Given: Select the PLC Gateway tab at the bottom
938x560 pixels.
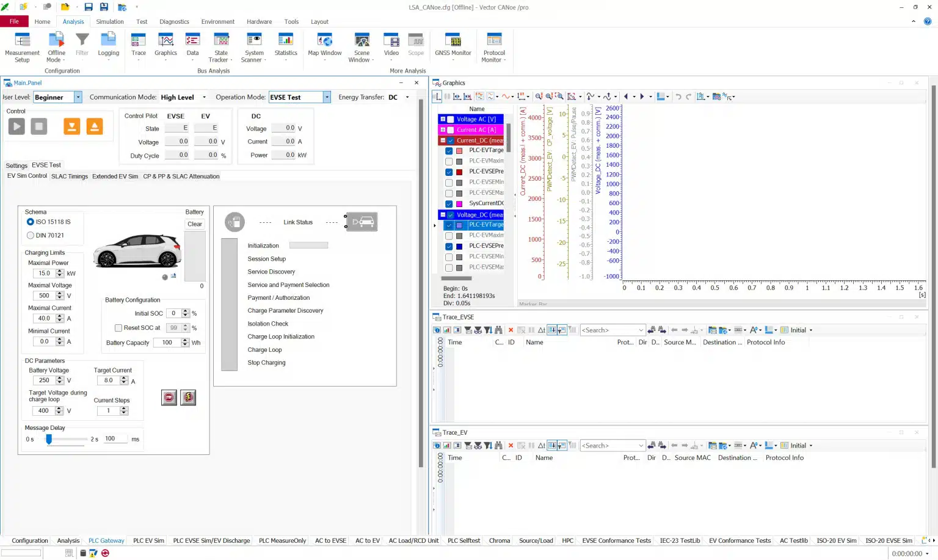Looking at the screenshot, I should 106,540.
